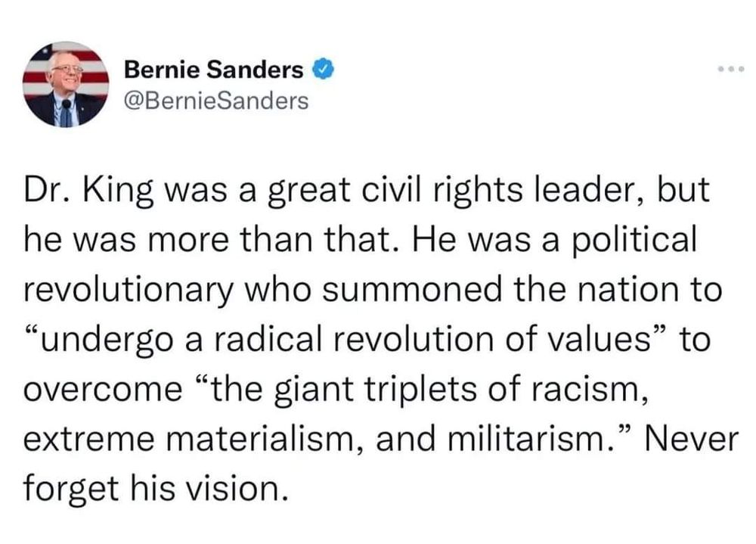The height and width of the screenshot is (544, 756).
Task: Open Bernie Sanders' circular profile picture
Action: point(66,85)
